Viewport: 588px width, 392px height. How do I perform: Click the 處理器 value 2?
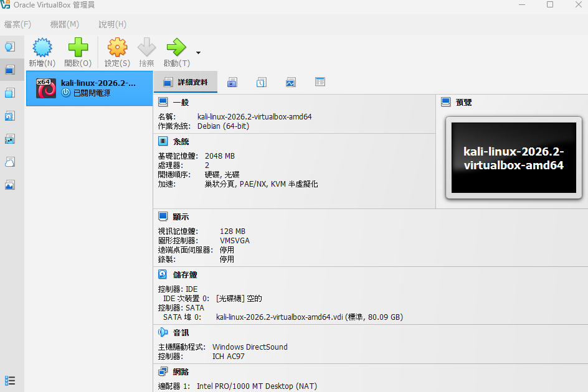pos(207,166)
